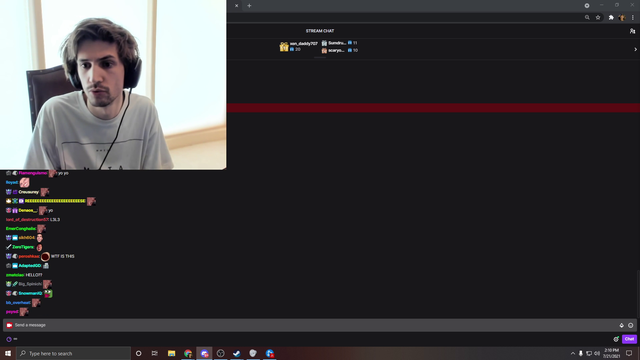The height and width of the screenshot is (360, 640).
Task: Click the Windows taskbar search box
Action: pos(73,353)
